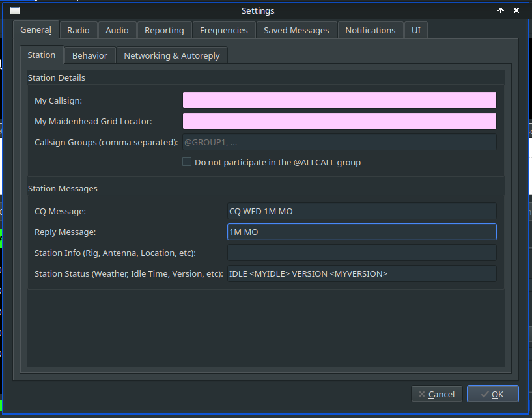Click the Station Info input field
The width and height of the screenshot is (532, 418).
coord(361,253)
